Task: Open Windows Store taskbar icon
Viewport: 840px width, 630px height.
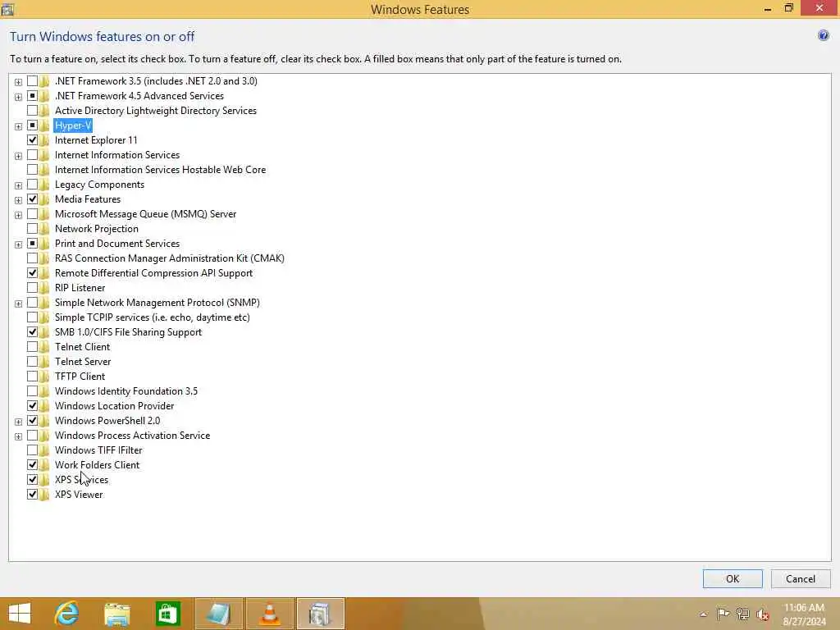Action: tap(167, 614)
